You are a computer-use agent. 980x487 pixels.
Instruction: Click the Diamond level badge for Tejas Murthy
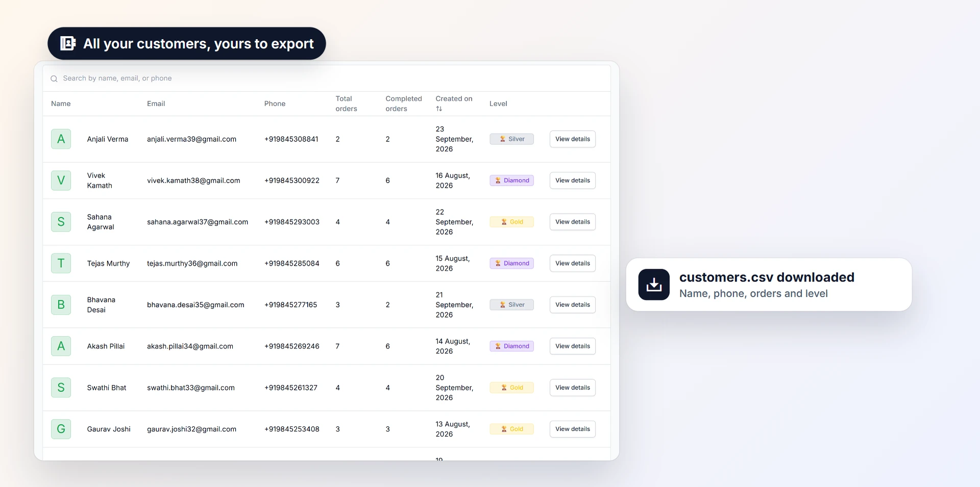pos(511,263)
